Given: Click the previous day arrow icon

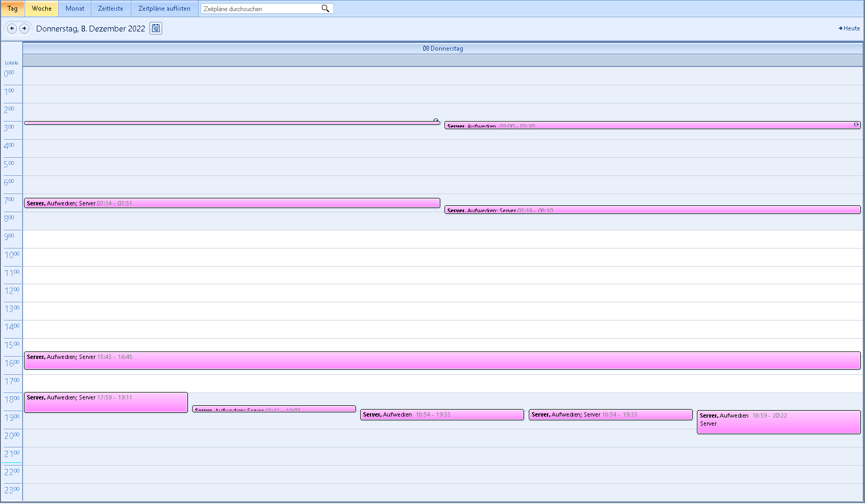Looking at the screenshot, I should pos(12,28).
